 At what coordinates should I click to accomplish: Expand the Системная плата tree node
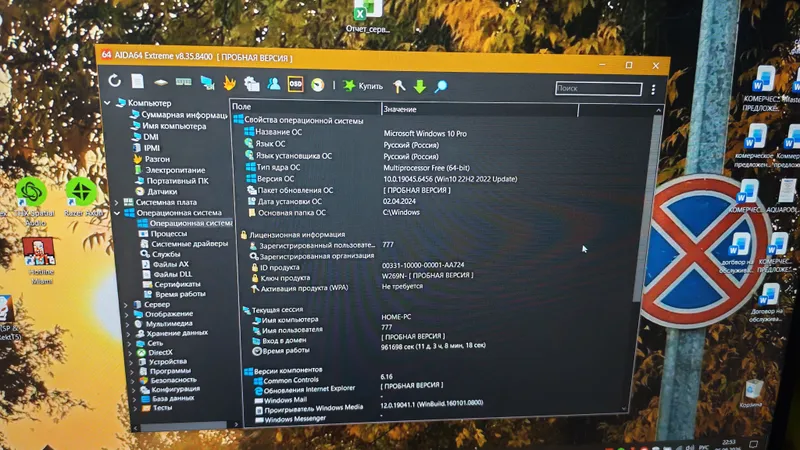click(116, 202)
